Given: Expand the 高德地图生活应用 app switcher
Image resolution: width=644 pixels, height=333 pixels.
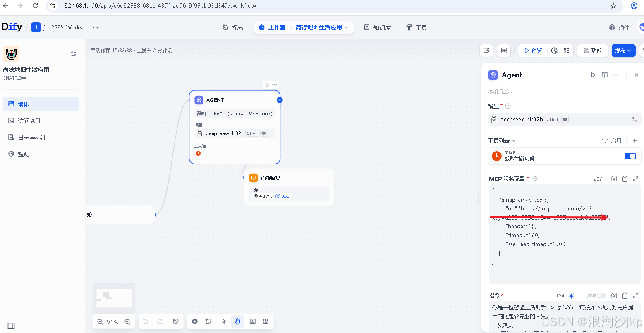Looking at the screenshot, I should [322, 28].
